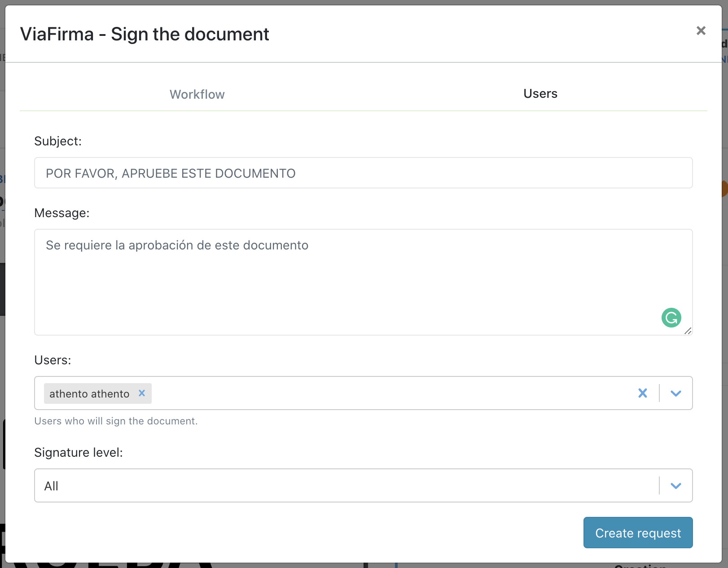
Task: Click the Signature level label
Action: point(79,452)
